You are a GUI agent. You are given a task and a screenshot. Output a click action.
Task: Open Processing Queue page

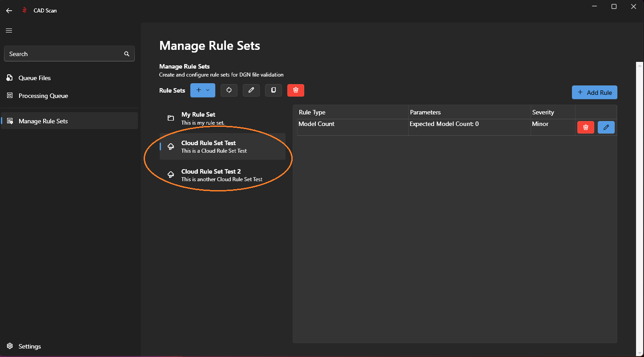pyautogui.click(x=43, y=96)
